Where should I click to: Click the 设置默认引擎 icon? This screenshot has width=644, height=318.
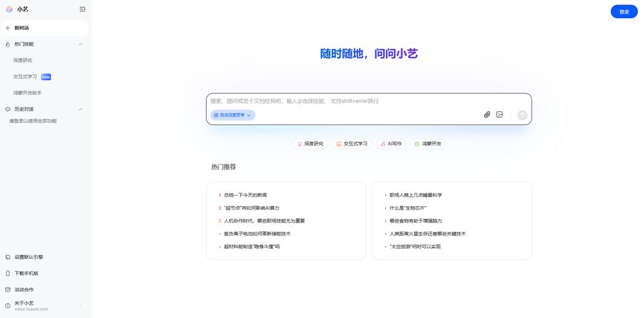click(8, 257)
